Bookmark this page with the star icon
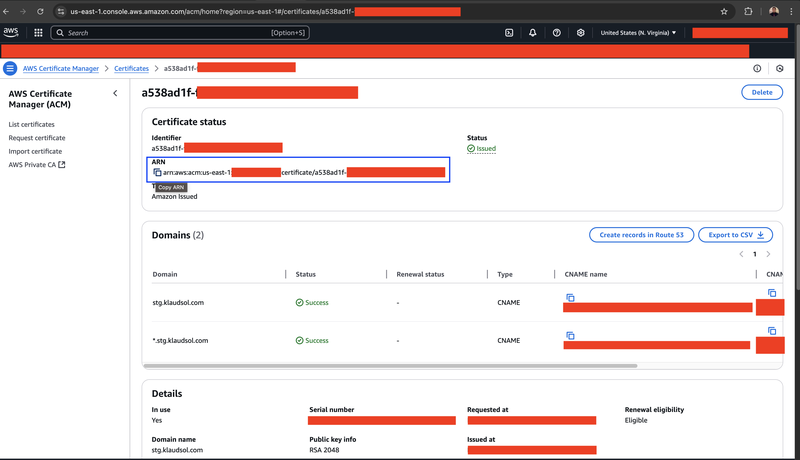Image resolution: width=800 pixels, height=460 pixels. [x=724, y=11]
